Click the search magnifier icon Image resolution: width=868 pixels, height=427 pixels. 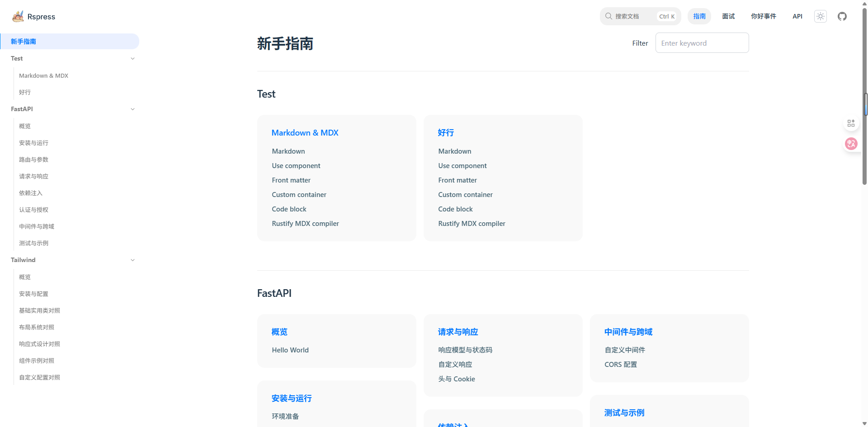click(609, 16)
